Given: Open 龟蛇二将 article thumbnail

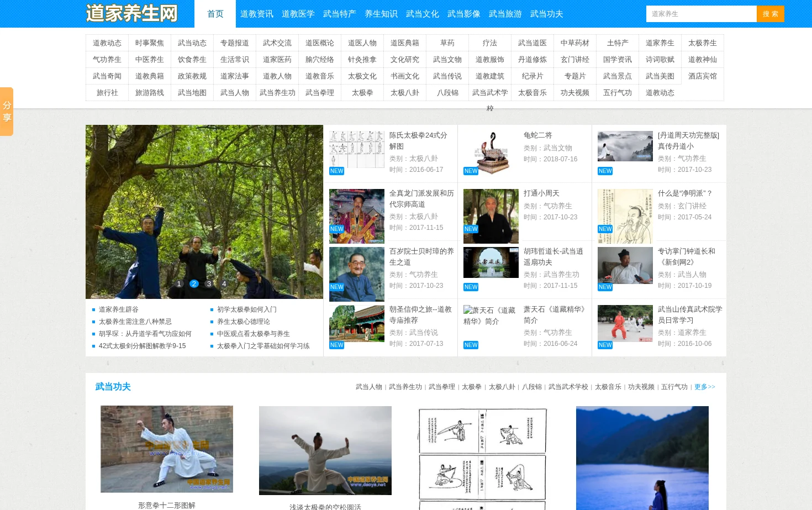Looking at the screenshot, I should pyautogui.click(x=491, y=154).
